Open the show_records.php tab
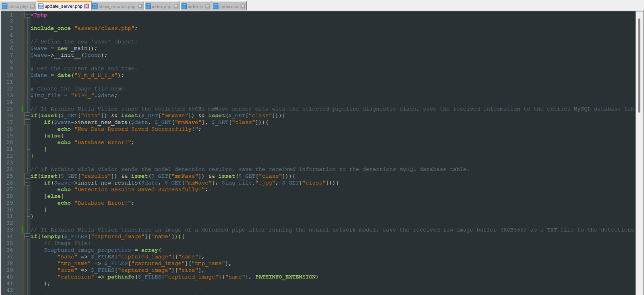This screenshot has width=644, height=295. tap(117, 6)
